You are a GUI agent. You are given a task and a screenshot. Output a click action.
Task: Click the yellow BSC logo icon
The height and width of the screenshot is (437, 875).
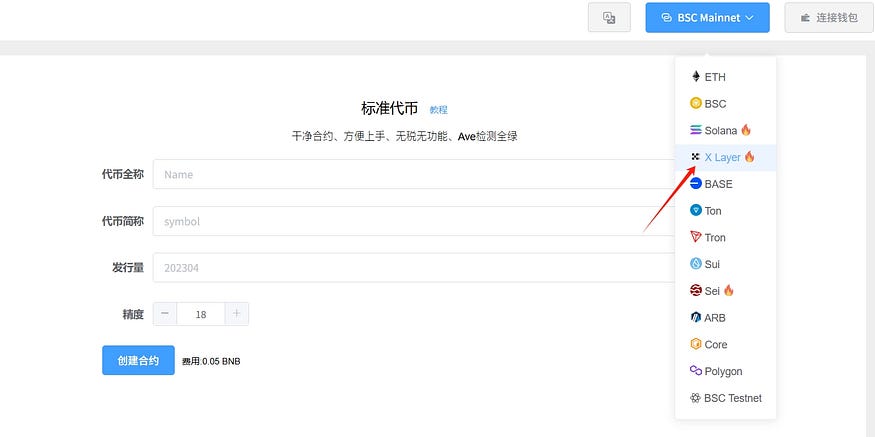click(x=695, y=103)
